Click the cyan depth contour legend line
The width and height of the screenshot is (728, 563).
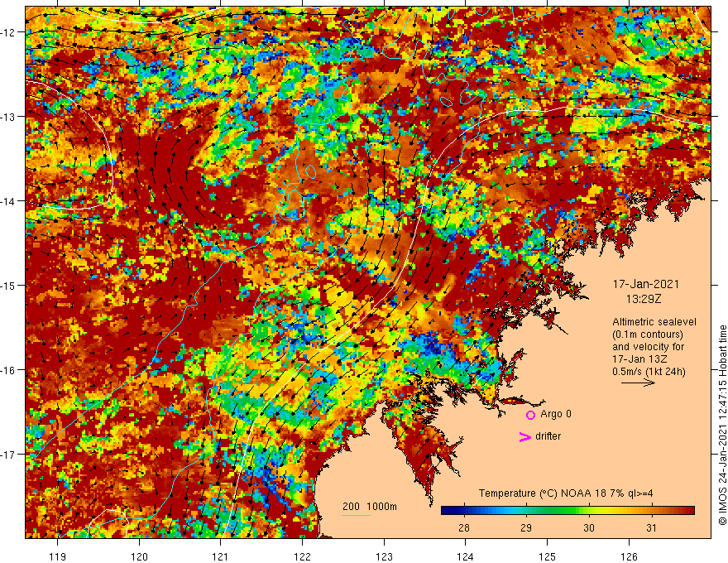click(x=357, y=515)
